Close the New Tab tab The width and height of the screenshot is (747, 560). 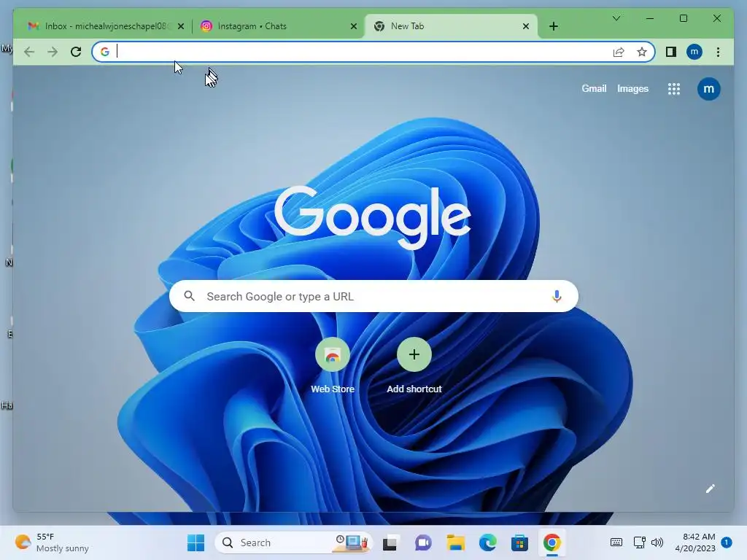(525, 26)
